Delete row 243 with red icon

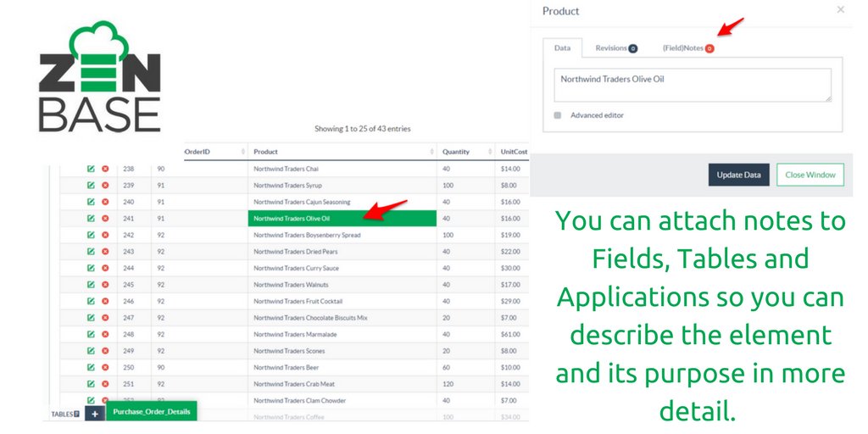coord(105,252)
